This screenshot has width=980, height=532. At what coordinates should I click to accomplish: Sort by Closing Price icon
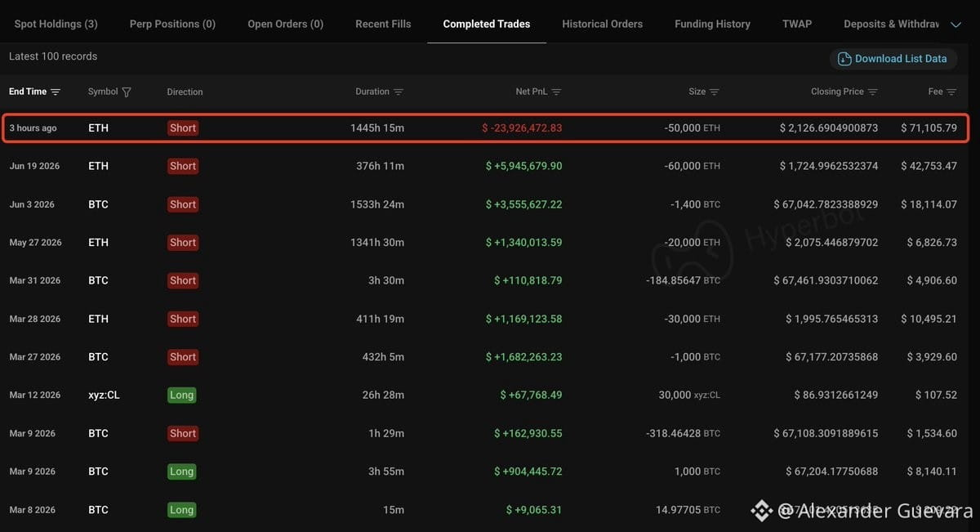click(x=873, y=92)
